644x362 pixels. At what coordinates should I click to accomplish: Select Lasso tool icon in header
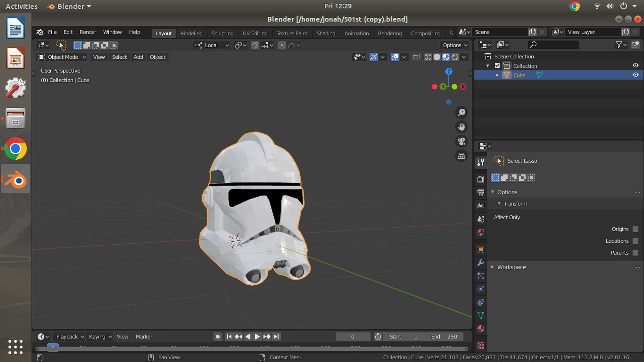coord(61,45)
